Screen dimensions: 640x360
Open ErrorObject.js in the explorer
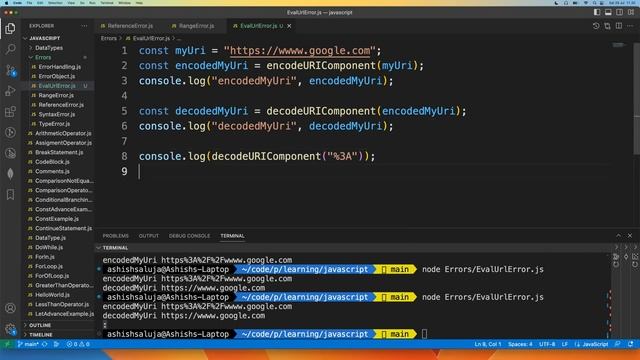click(57, 76)
